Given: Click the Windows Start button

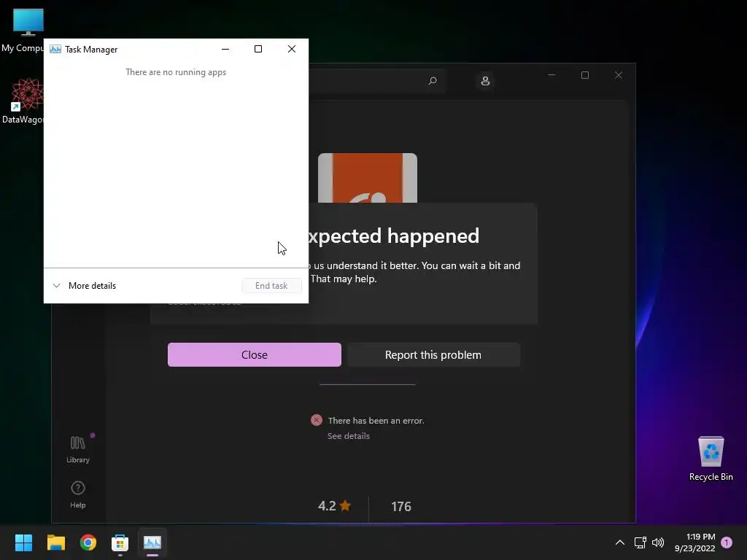Looking at the screenshot, I should click(23, 542).
